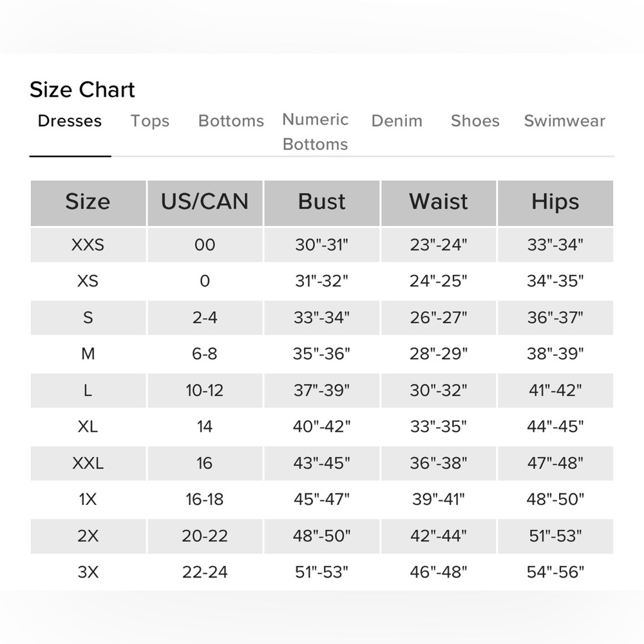Click the 43"-45" bust measurement cell
The height and width of the screenshot is (644, 644).
pyautogui.click(x=321, y=463)
